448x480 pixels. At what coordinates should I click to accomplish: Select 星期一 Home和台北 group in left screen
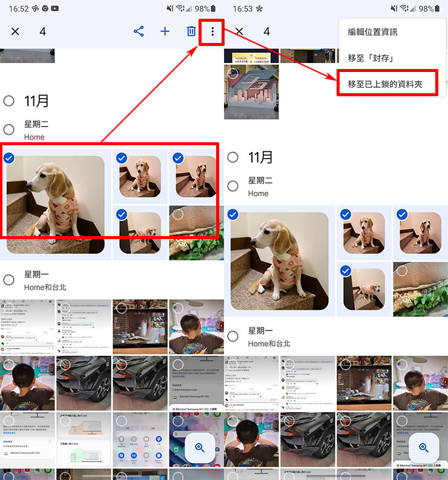9,280
